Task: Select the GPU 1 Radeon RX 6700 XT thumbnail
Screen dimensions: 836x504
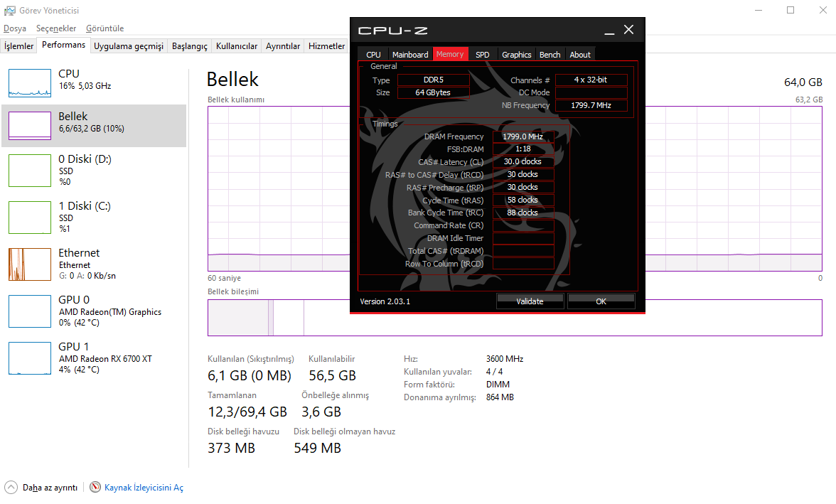Action: (30, 358)
